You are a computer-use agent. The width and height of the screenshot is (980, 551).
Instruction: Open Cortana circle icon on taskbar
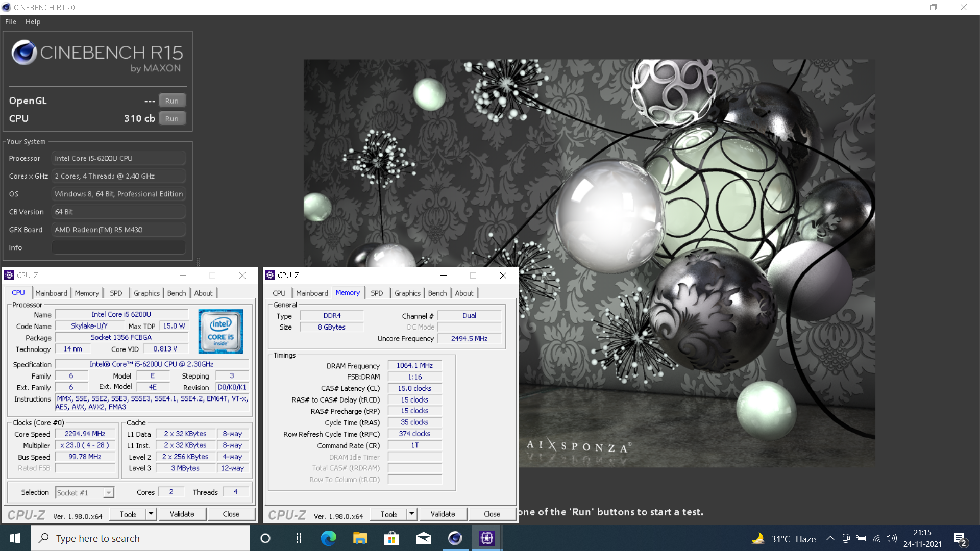265,538
